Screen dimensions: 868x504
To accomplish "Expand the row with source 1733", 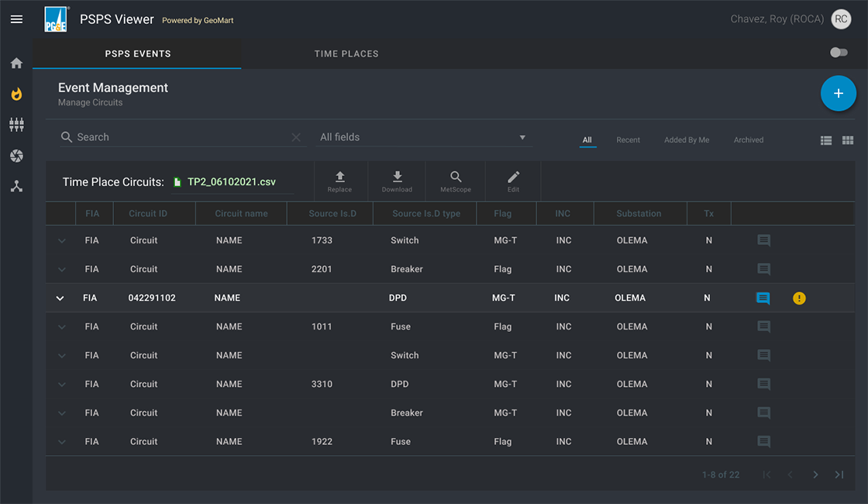I will point(62,240).
